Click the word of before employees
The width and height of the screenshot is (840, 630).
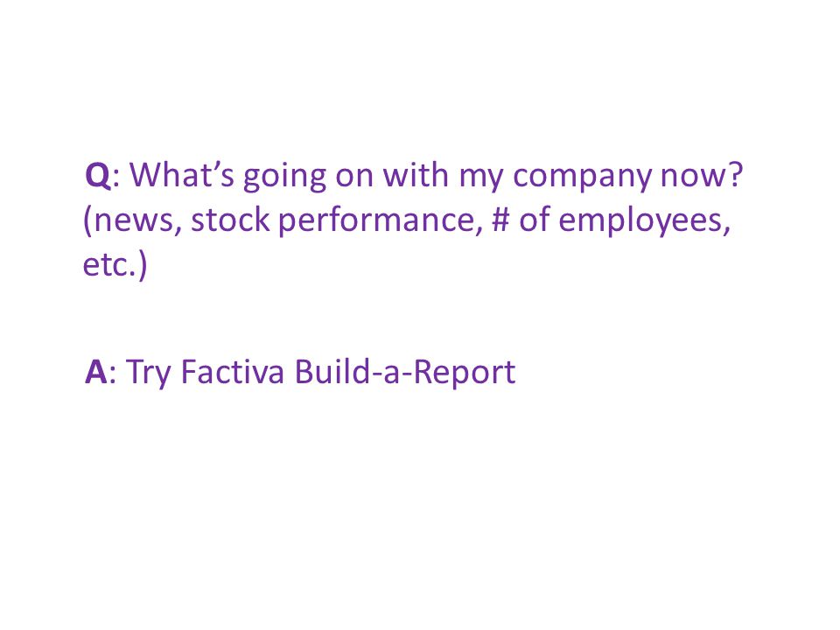click(x=534, y=220)
